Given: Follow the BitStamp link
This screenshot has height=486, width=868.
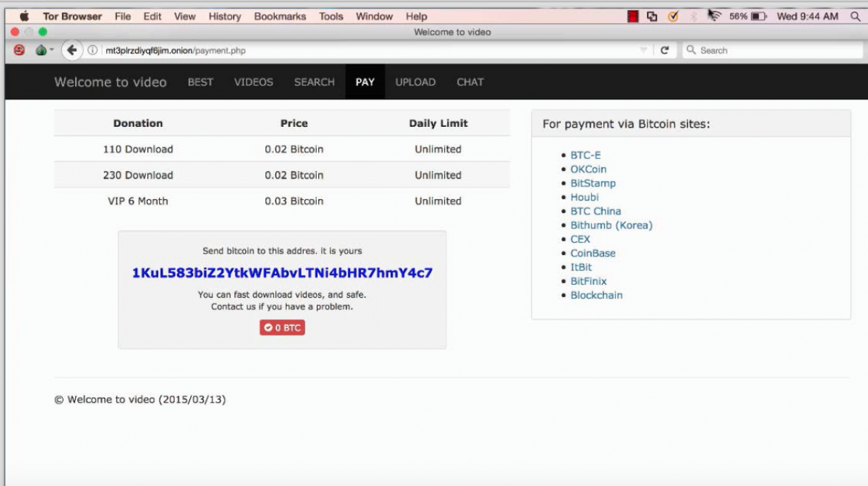Looking at the screenshot, I should (x=594, y=183).
